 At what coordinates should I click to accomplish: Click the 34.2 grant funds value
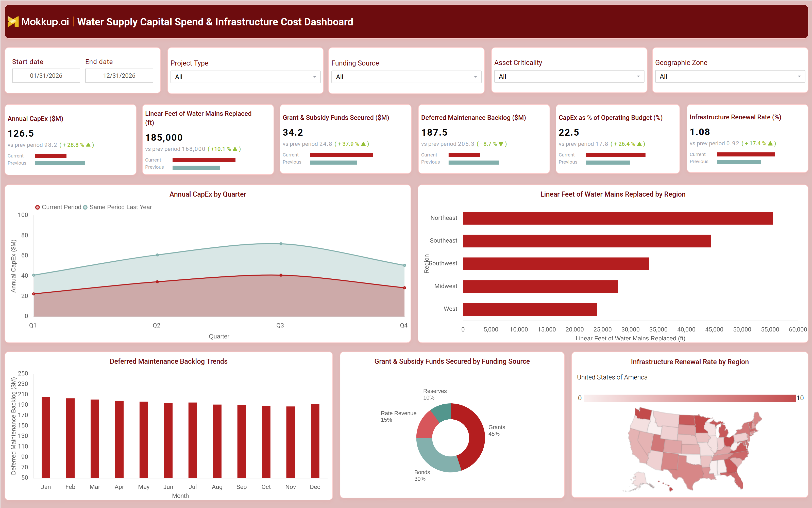tap(293, 132)
